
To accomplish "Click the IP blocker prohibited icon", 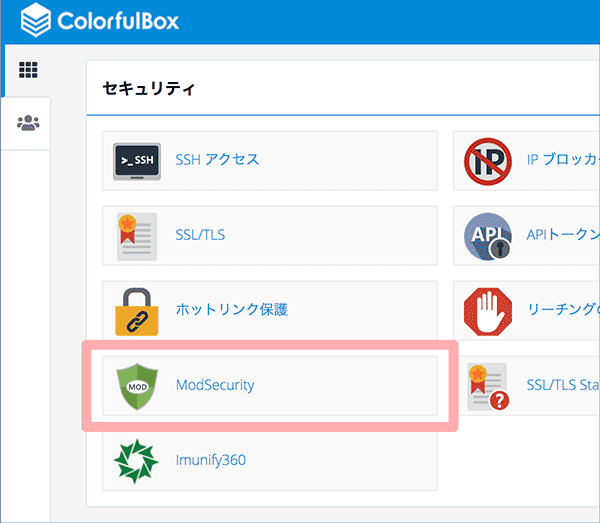I will click(487, 160).
